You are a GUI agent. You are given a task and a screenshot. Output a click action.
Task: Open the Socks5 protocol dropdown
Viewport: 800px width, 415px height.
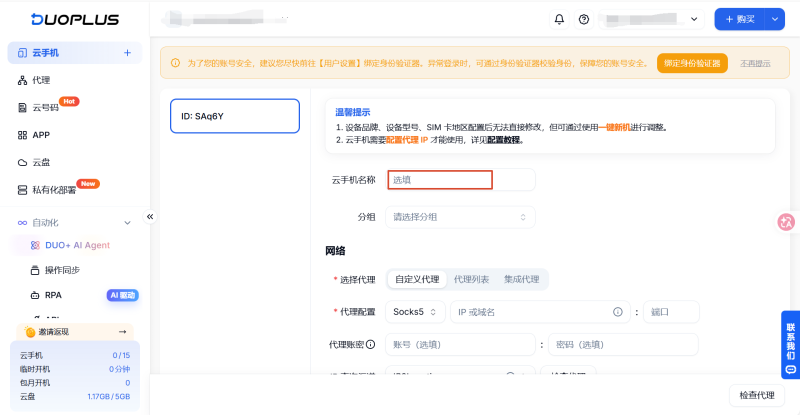[415, 312]
